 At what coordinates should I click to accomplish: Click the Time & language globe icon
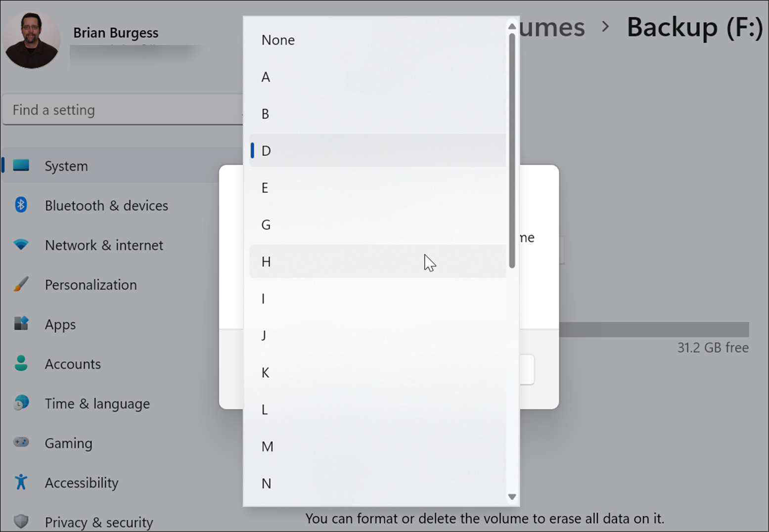(21, 403)
